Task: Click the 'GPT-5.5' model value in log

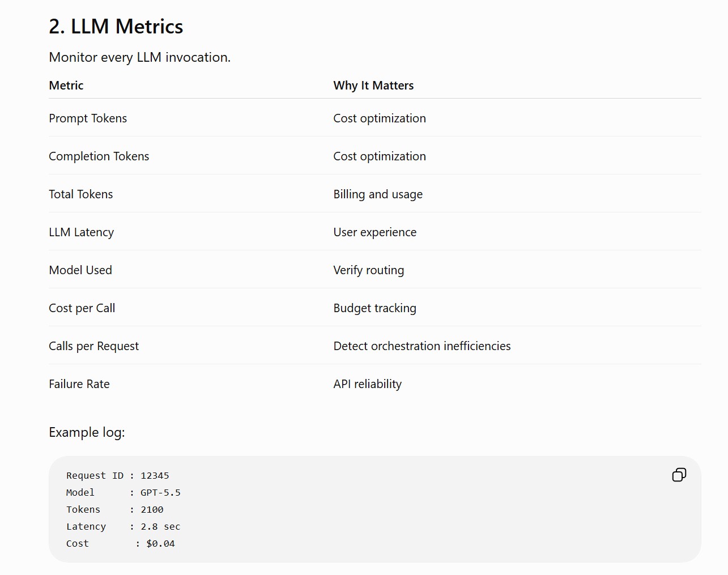Action: click(x=160, y=493)
